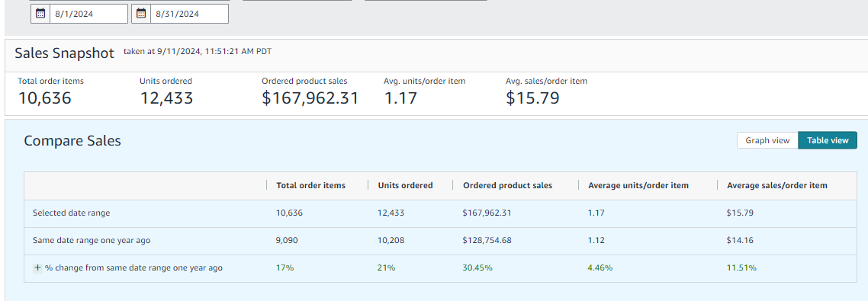This screenshot has width=868, height=301.
Task: Expand the % change row plus icon
Action: (37, 267)
